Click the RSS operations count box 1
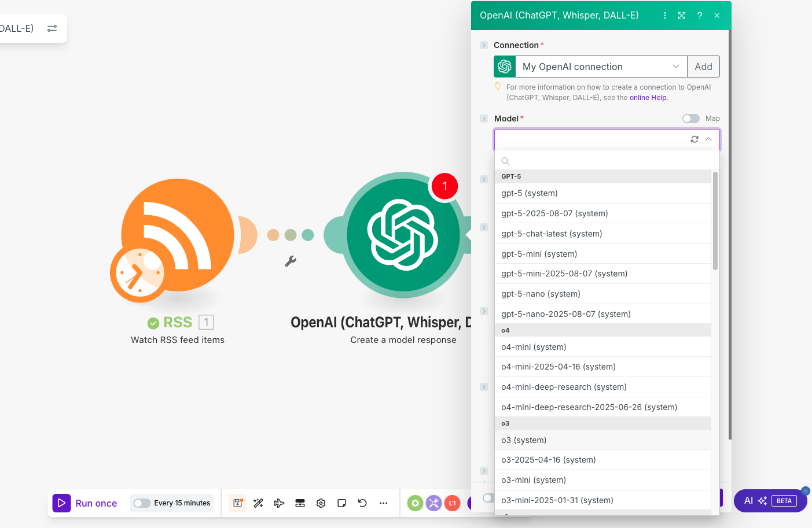Viewport: 812px width, 528px height. (x=206, y=322)
